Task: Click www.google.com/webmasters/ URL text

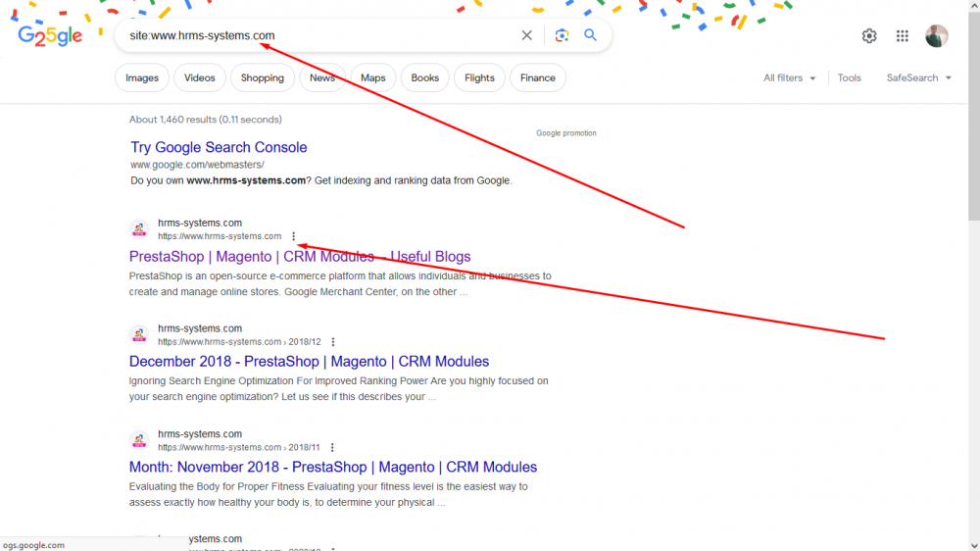Action: (x=198, y=165)
